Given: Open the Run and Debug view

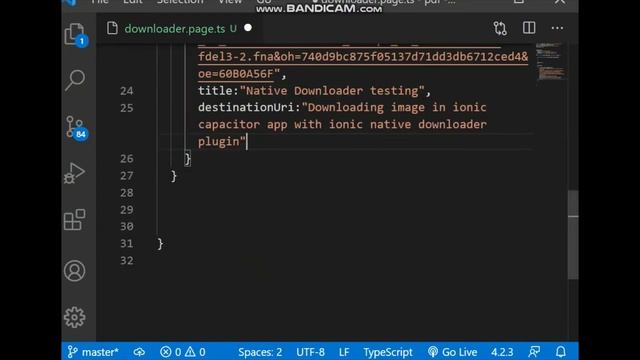Looking at the screenshot, I should [x=75, y=173].
